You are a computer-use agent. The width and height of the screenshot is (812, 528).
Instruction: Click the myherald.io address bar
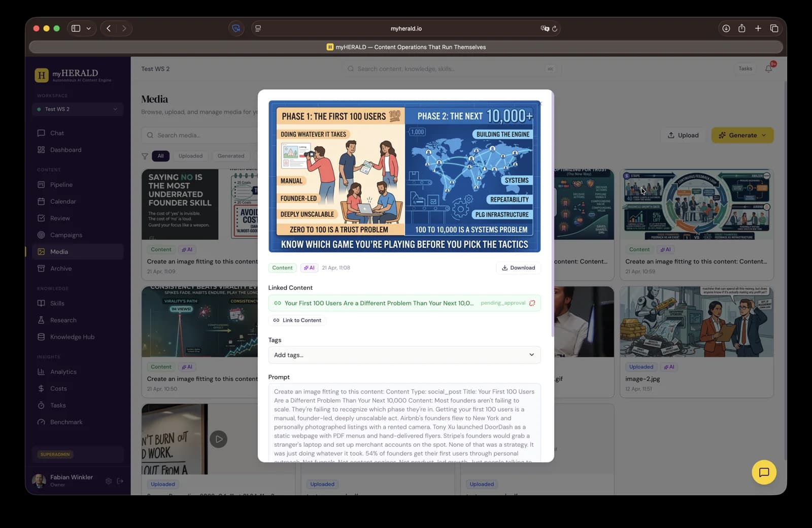406,28
